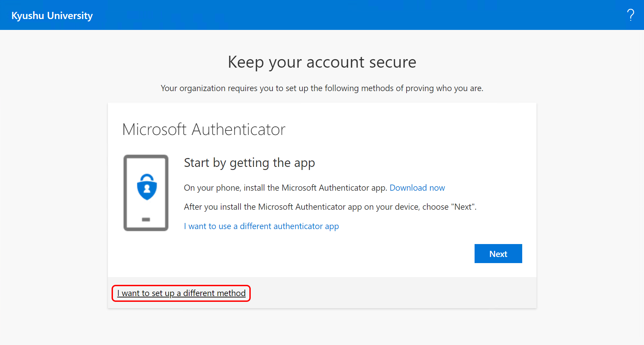Screen dimensions: 644x345
Task: Click the Keep your account secure heading
Action: pos(322,62)
